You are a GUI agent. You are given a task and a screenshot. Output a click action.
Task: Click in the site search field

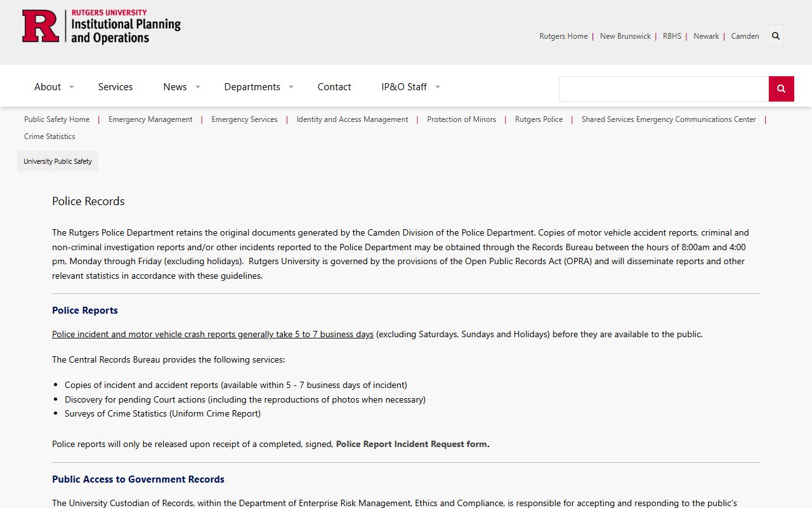click(663, 89)
